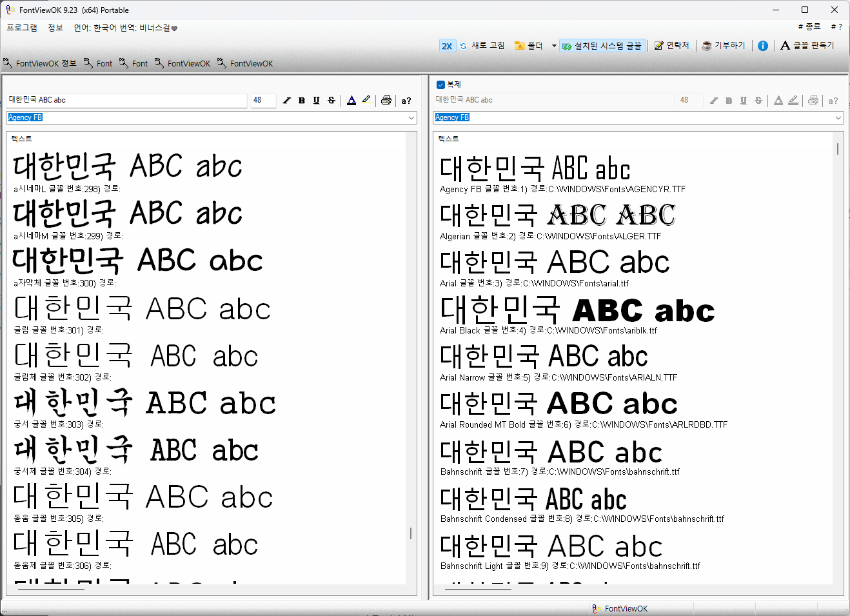Click the 기부하기 coffee cup button
The image size is (850, 616).
[723, 46]
